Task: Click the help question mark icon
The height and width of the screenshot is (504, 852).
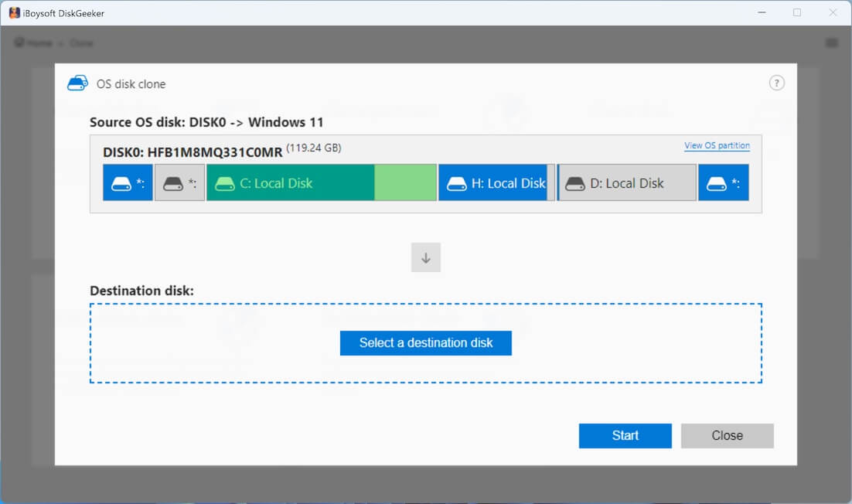Action: pyautogui.click(x=776, y=83)
